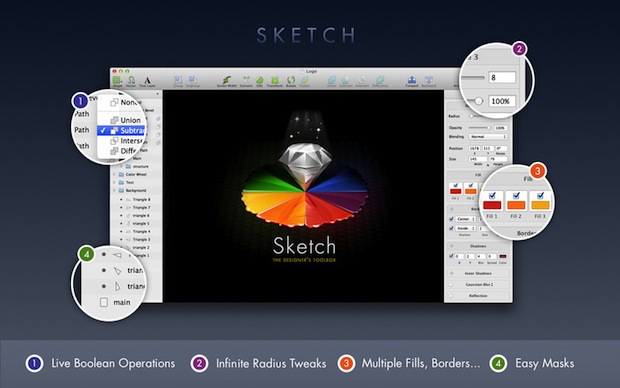Click the Radius slider handle in inspector
Viewport: 620px width, 388px height.
tap(471, 116)
